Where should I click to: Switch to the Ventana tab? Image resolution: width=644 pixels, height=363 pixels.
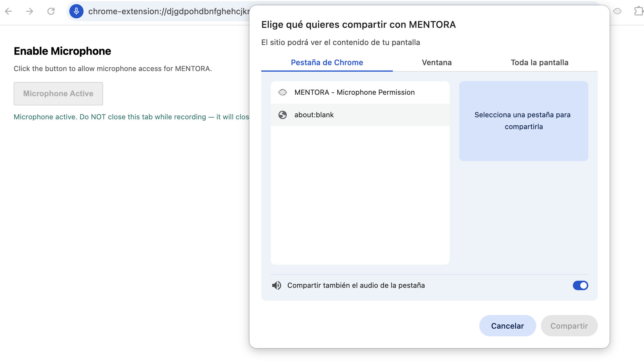coord(437,62)
